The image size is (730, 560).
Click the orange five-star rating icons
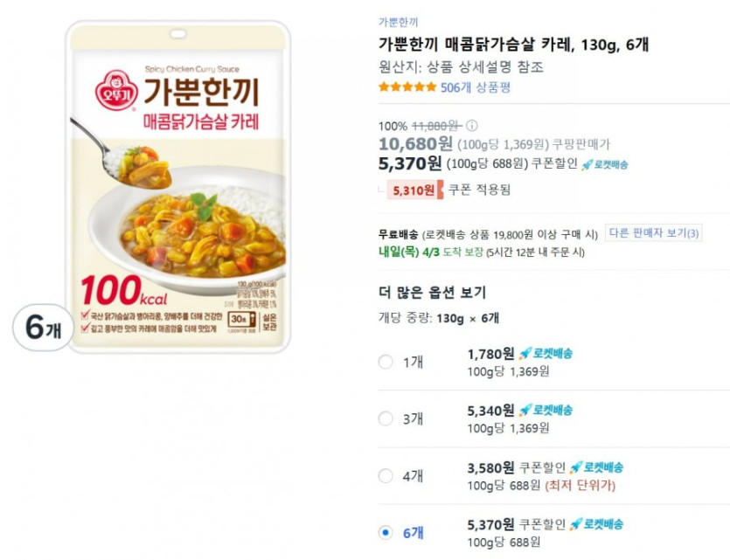pos(407,87)
